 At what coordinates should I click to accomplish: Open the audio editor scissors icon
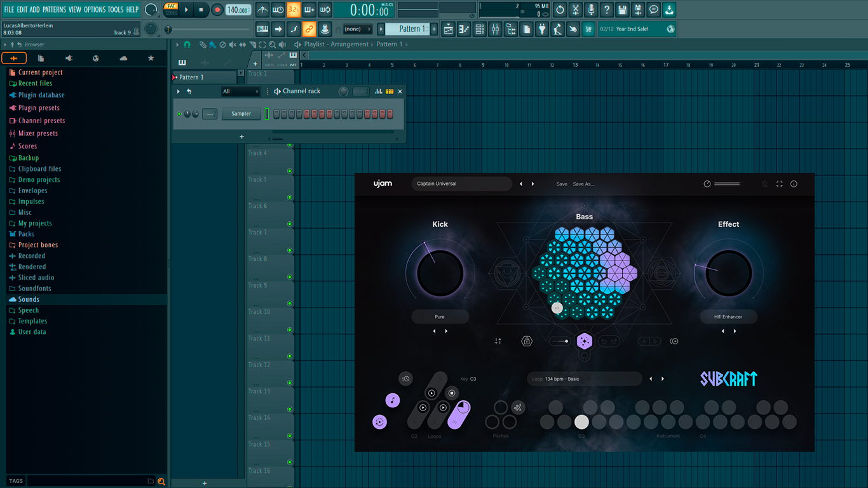(x=576, y=10)
